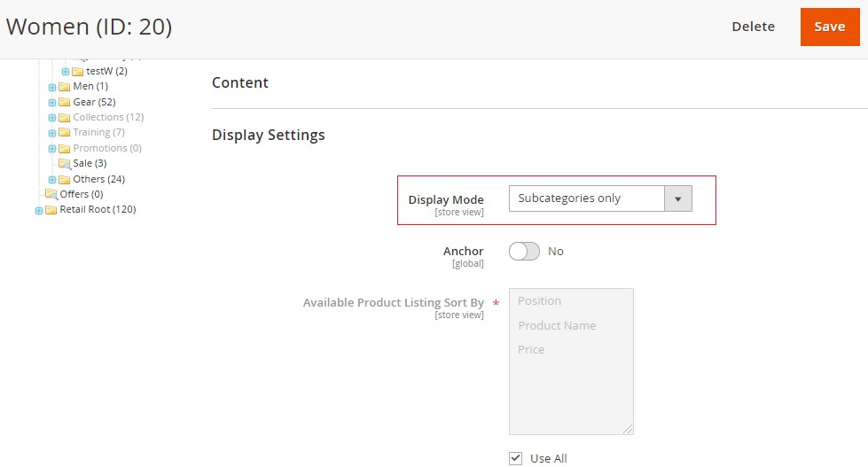Click the Offers folder icon

point(51,194)
